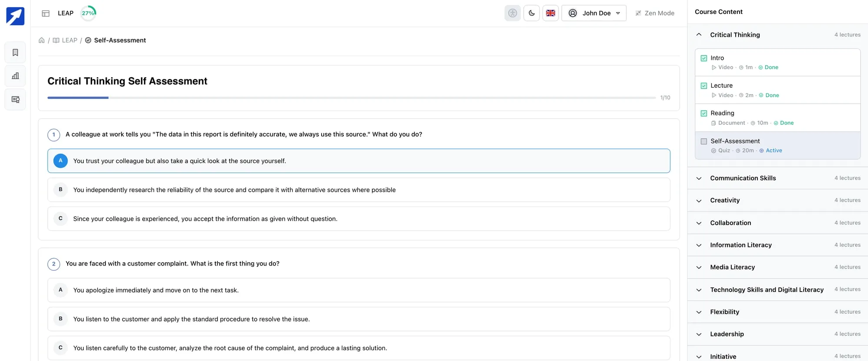The width and height of the screenshot is (868, 361).
Task: Select answer A for question 2
Action: tap(358, 290)
